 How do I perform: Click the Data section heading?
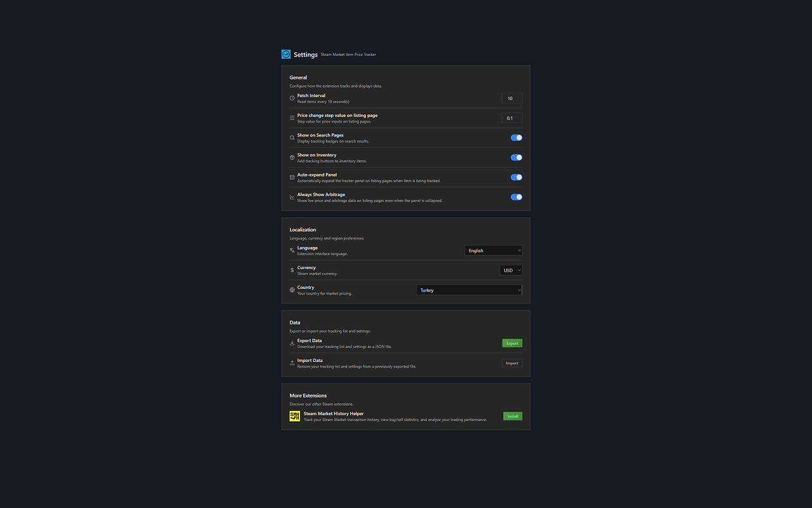tap(295, 323)
